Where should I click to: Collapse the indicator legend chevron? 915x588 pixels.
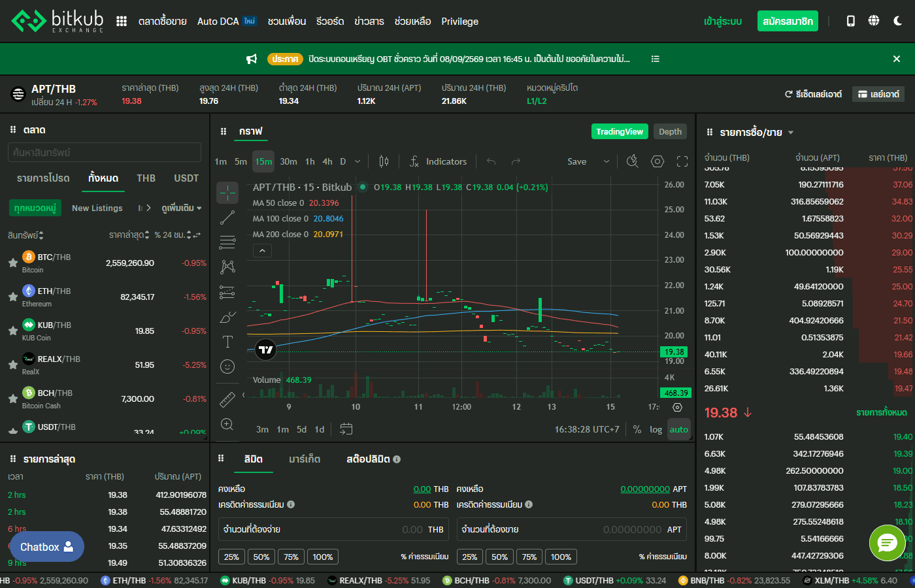click(262, 250)
